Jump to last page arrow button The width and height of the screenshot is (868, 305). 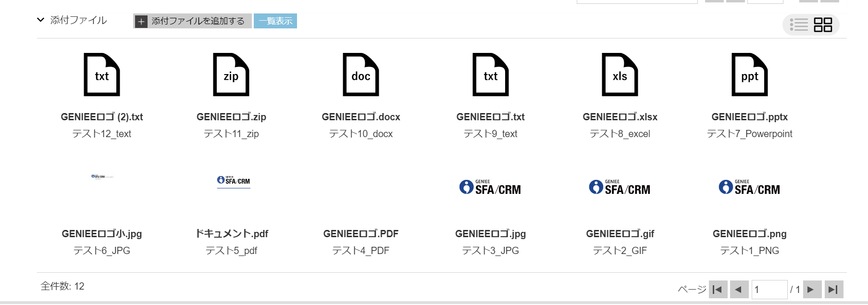(834, 290)
